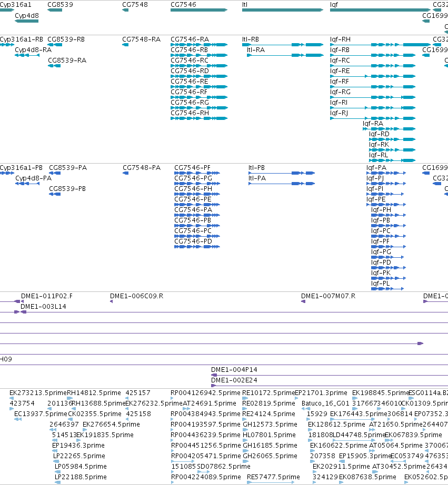
Task: Click protein lqf-PK label
Action: [381, 273]
